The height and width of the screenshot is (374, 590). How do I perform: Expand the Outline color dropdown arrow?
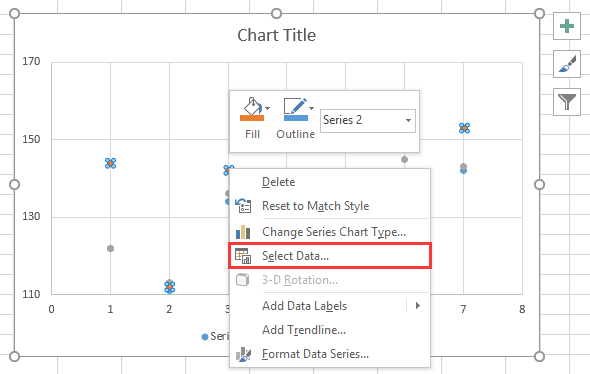coord(312,108)
